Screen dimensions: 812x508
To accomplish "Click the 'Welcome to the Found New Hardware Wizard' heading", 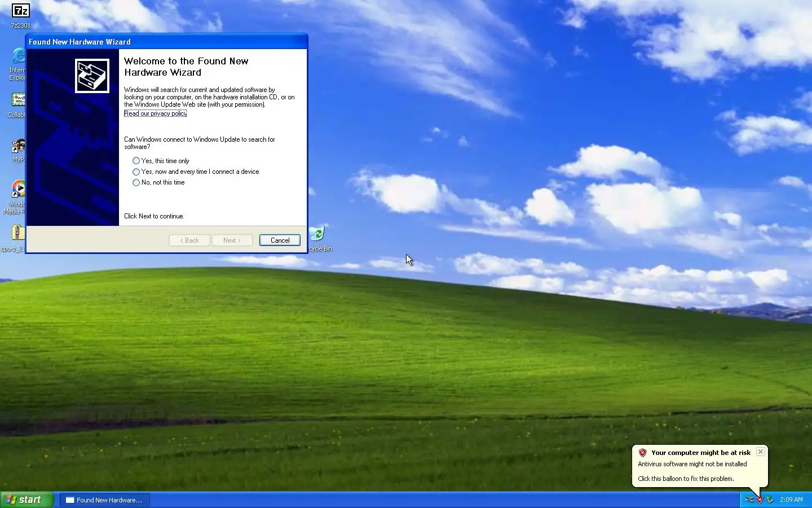I will (x=186, y=67).
